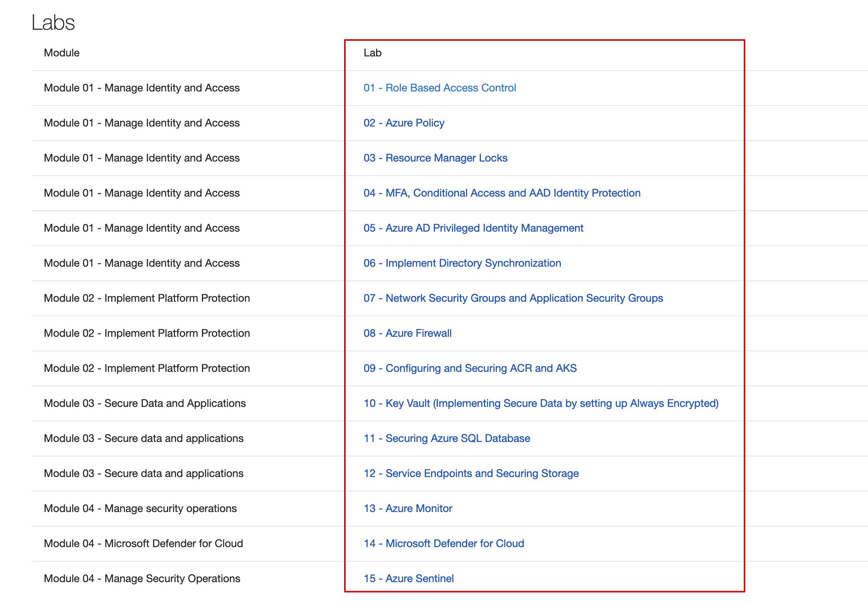Screen dimensions: 868x605
Task: Open 14 - Microsoft Defender for Cloud lab link
Action: coord(444,543)
